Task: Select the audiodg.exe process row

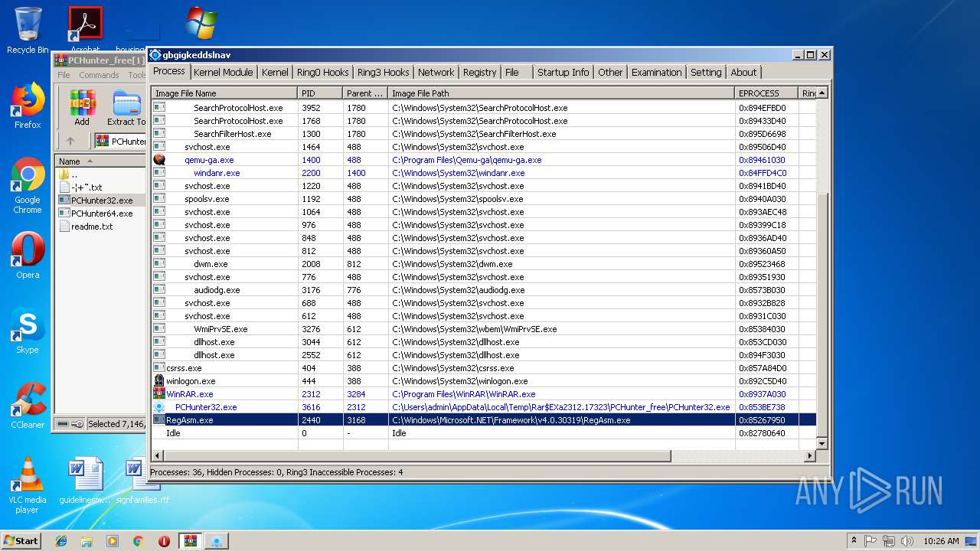Action: [483, 290]
